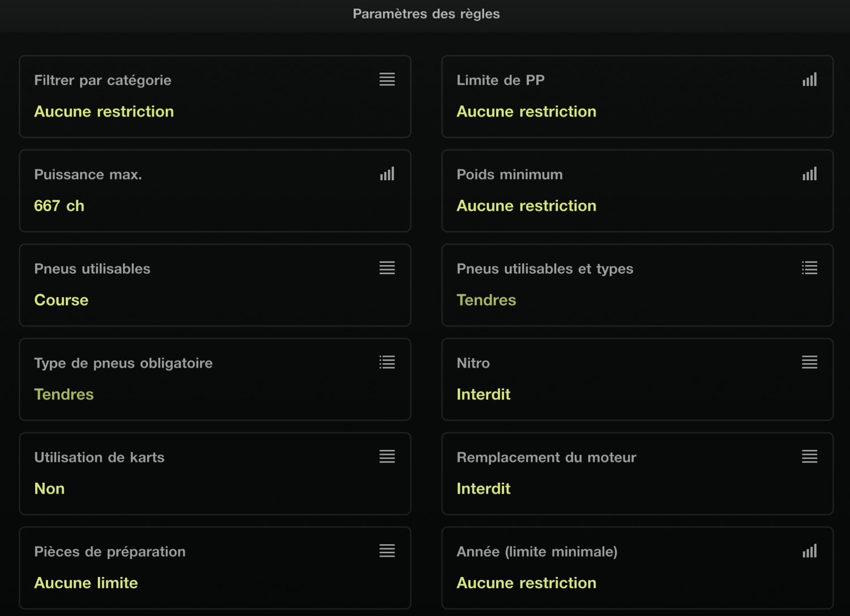The image size is (850, 616).
Task: Click bulleted-list icon on Pneus utilisables et types
Action: (810, 268)
